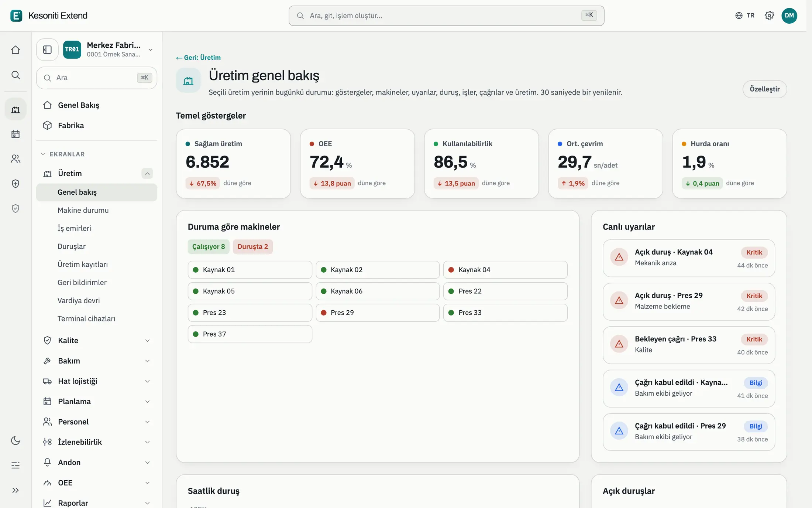Screen dimensions: 812x508
Task: Expand the left rail with double chevron
Action: (x=16, y=490)
